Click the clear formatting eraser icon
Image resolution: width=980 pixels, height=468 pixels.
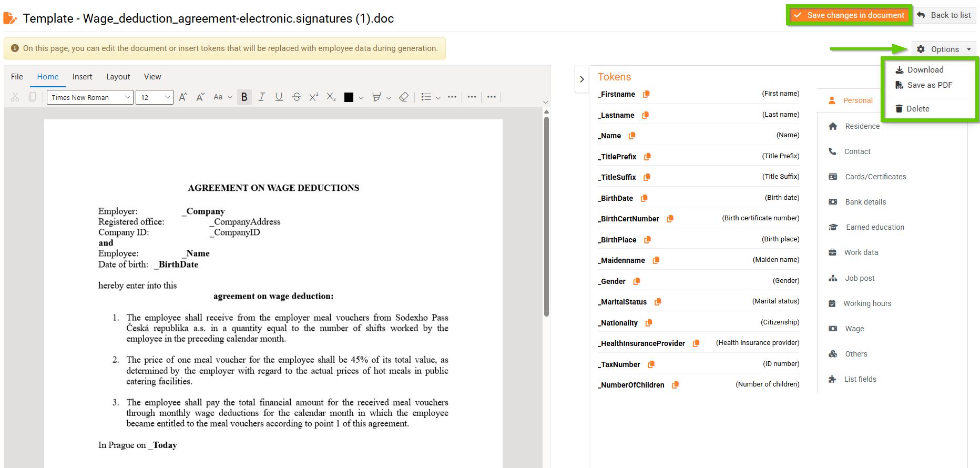404,97
